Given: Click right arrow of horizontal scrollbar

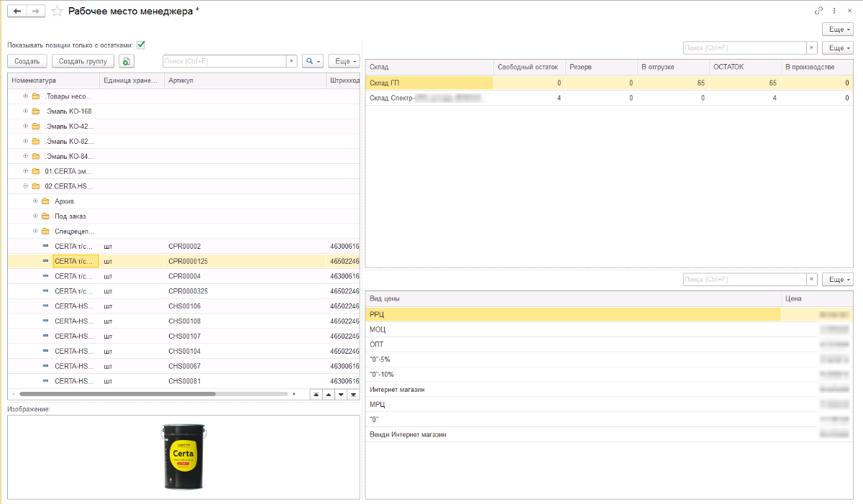Looking at the screenshot, I should 294,394.
